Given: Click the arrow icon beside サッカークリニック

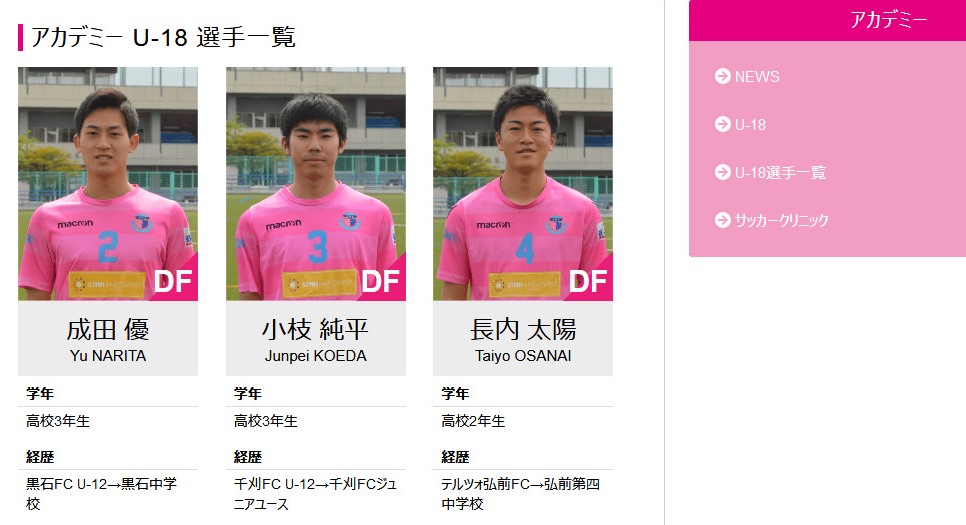Looking at the screenshot, I should (722, 220).
